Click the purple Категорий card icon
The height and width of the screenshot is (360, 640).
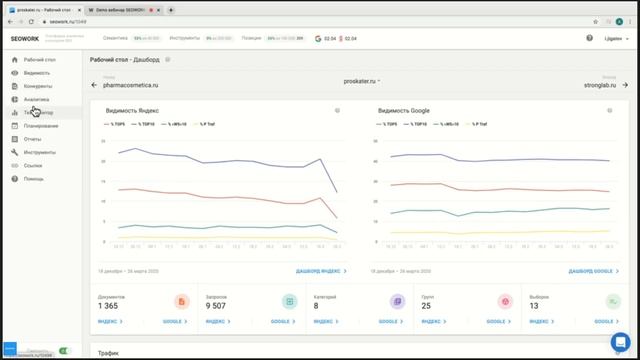click(x=397, y=302)
